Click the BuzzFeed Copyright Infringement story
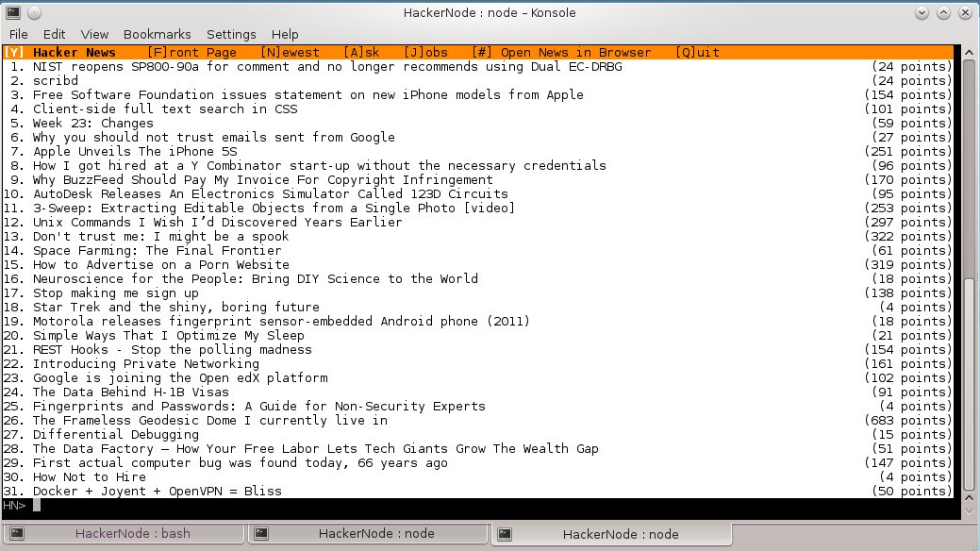The image size is (980, 551). click(263, 180)
